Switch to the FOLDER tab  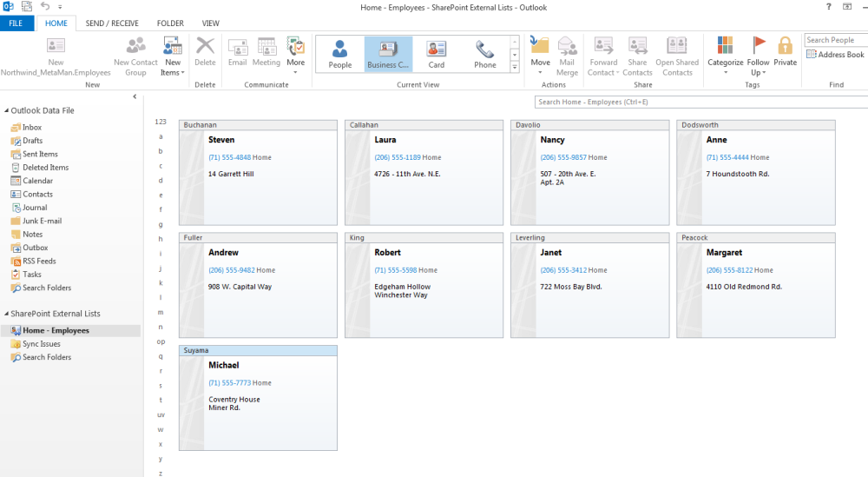170,23
